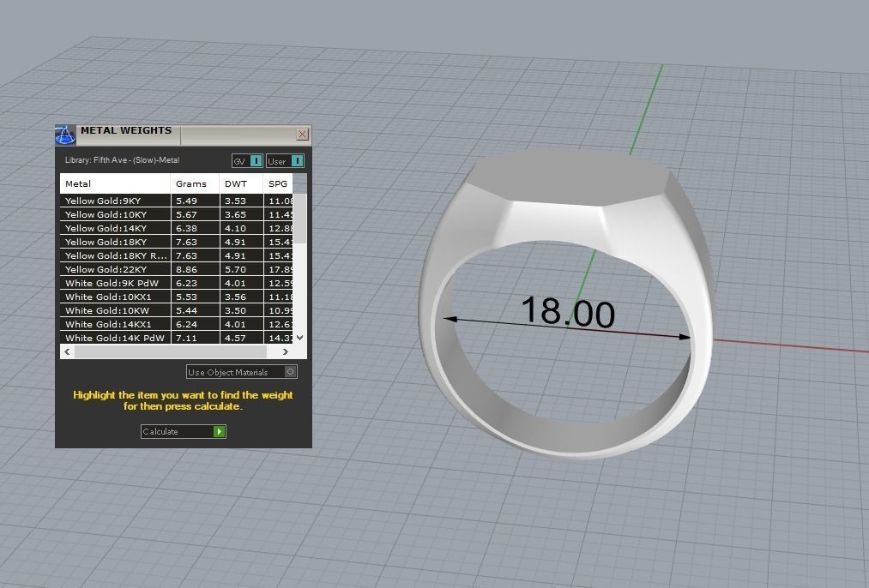Viewport: 869px width, 588px height.
Task: Click the vertical scrollbar down arrow
Action: (x=300, y=337)
